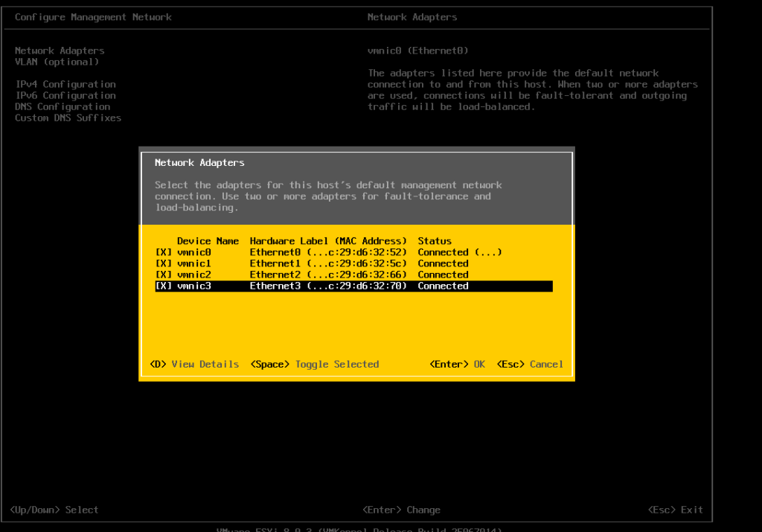This screenshot has width=762, height=532.
Task: Toggle the vmnic2 adapter checkbox
Action: tap(163, 275)
